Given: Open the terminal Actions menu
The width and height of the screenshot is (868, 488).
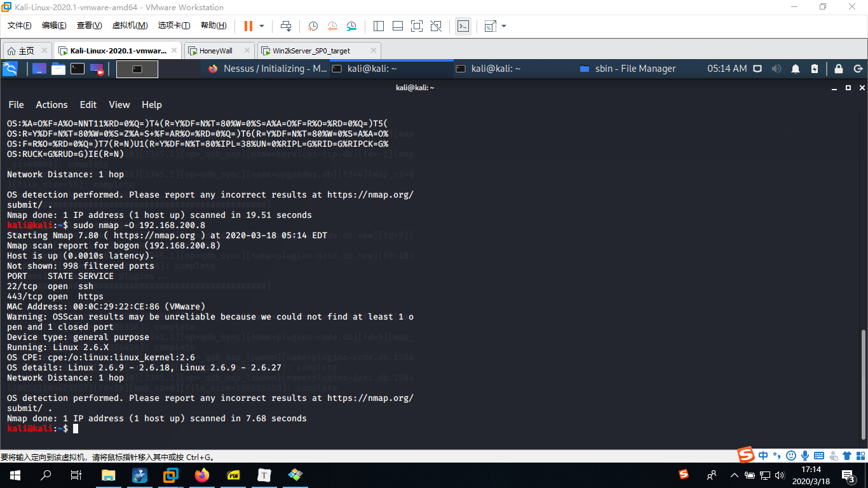Looking at the screenshot, I should pyautogui.click(x=51, y=105).
